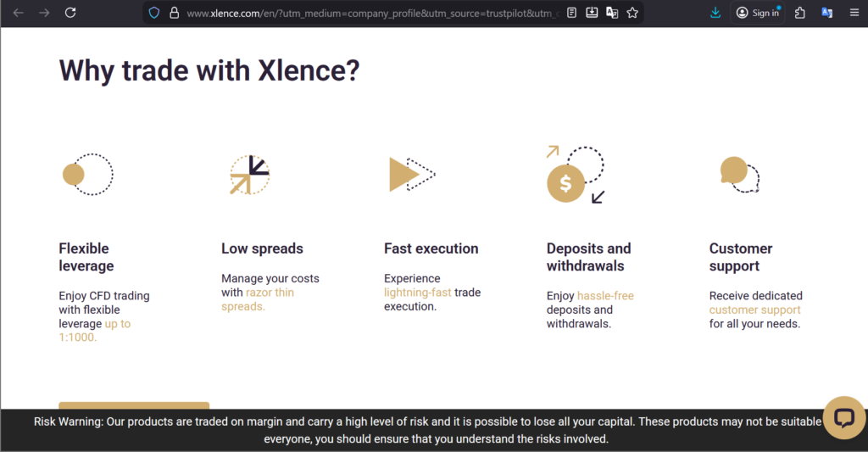This screenshot has width=868, height=452.
Task: Bookmark this page with the star icon
Action: (632, 13)
